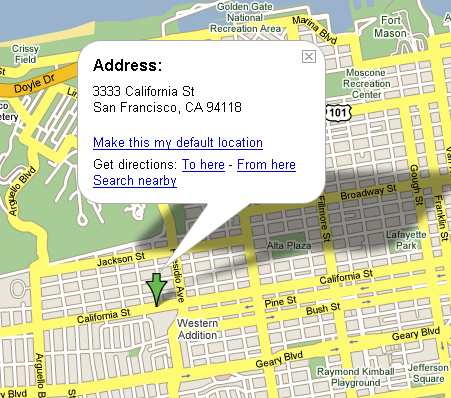Click the 'Bush St' road label
Screen dimensions: 451x398
[x=323, y=309]
